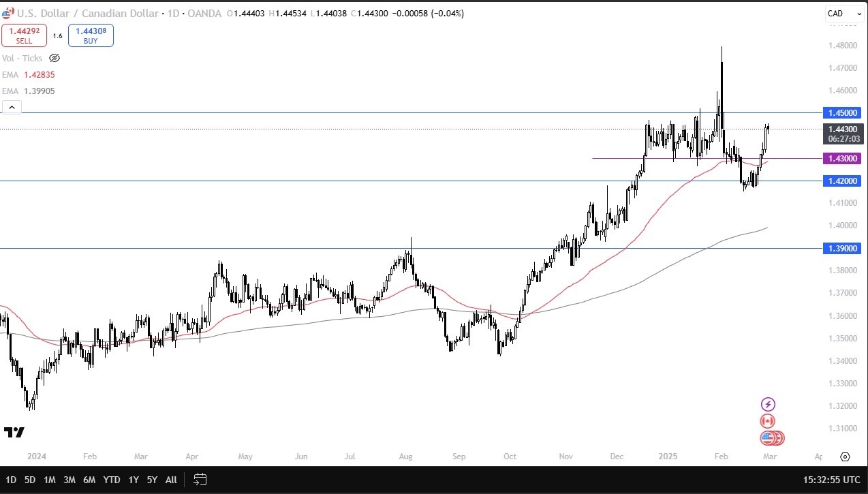Click the BUY button at 1.44308
The height and width of the screenshot is (494, 868).
pos(91,35)
